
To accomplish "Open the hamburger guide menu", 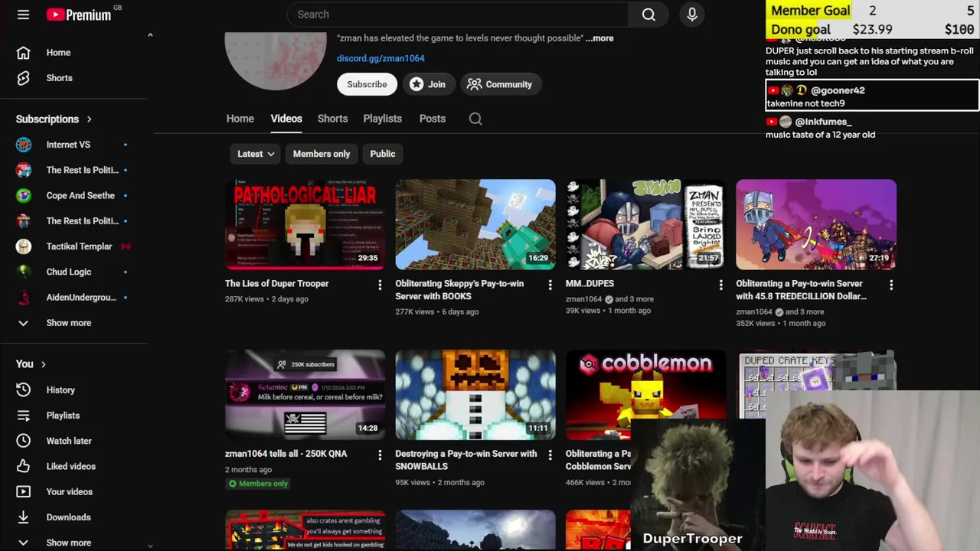I will click(x=23, y=15).
